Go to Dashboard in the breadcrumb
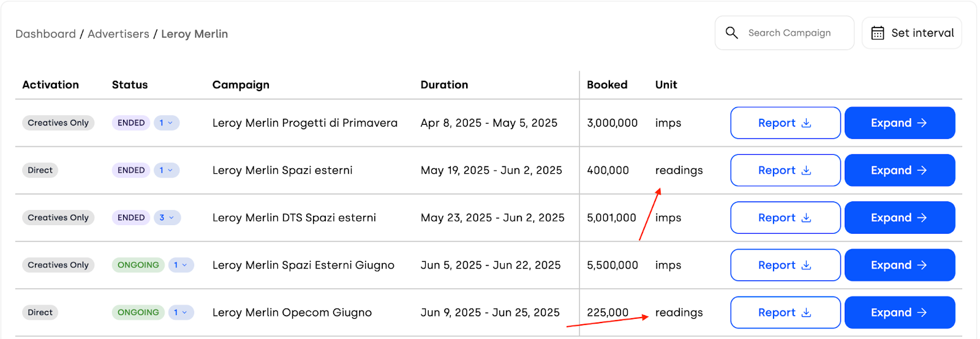Viewport: 980px width, 339px height. pos(46,34)
